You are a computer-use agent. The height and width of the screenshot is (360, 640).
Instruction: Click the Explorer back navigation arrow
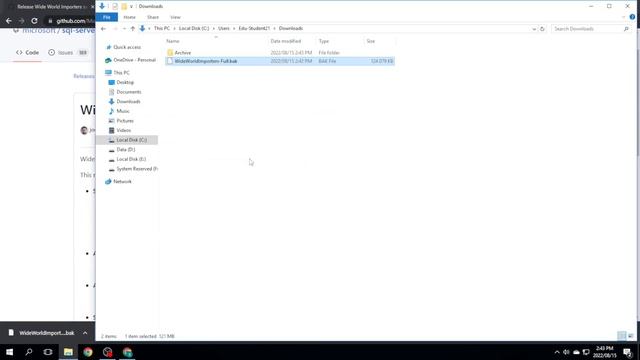click(x=103, y=29)
